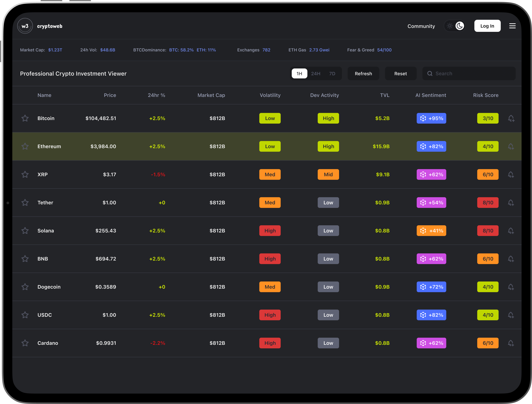Sort table by Risk Score column
This screenshot has width=532, height=404.
coord(486,95)
